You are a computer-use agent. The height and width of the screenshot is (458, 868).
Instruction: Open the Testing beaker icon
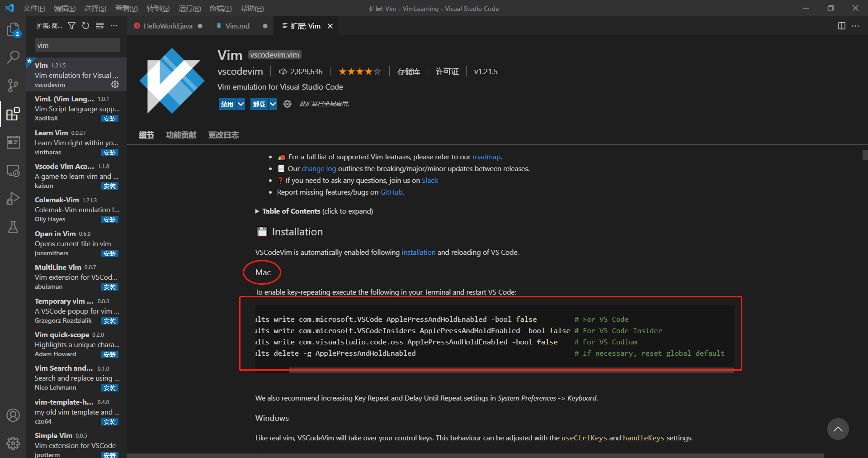[13, 227]
